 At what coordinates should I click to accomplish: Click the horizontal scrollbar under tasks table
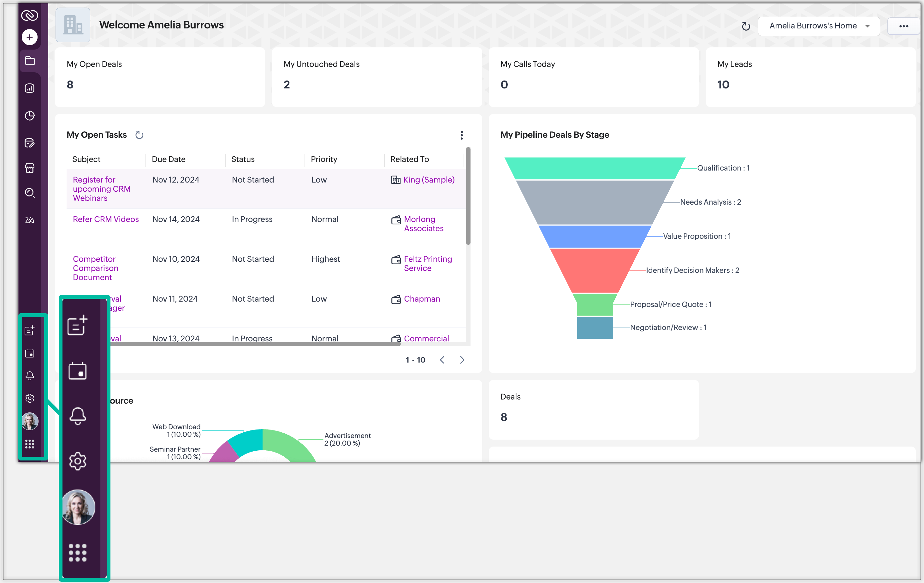(x=255, y=344)
